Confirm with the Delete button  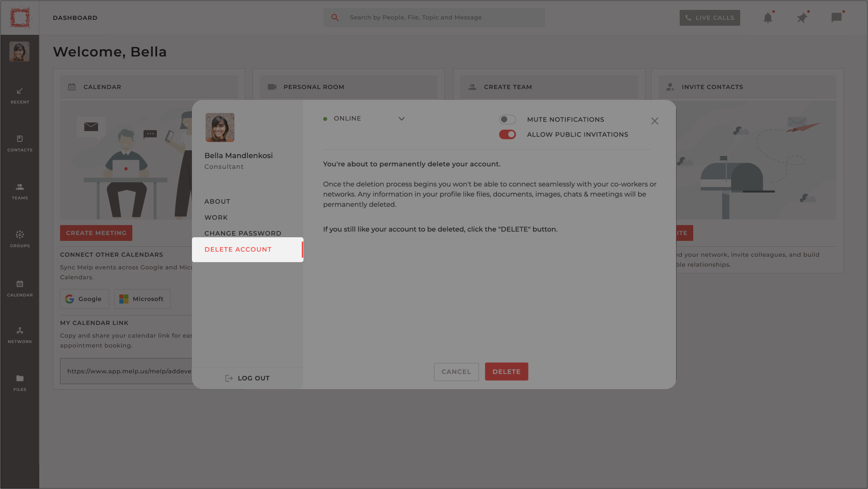[x=506, y=371]
